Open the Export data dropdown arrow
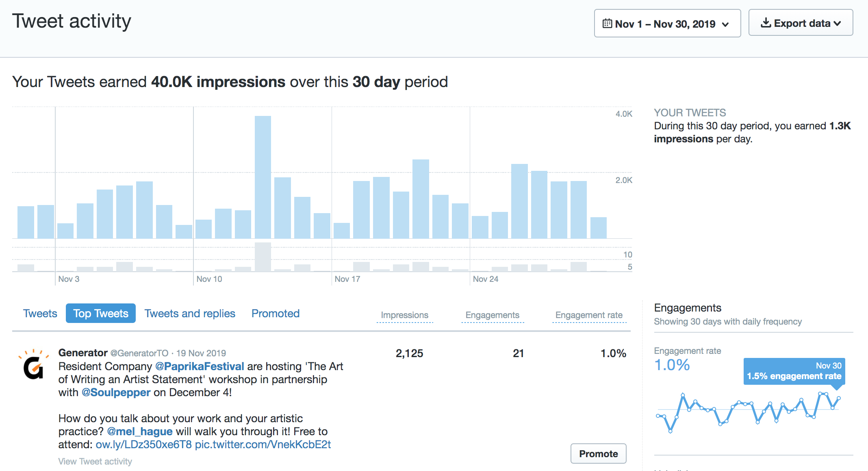 tap(838, 24)
